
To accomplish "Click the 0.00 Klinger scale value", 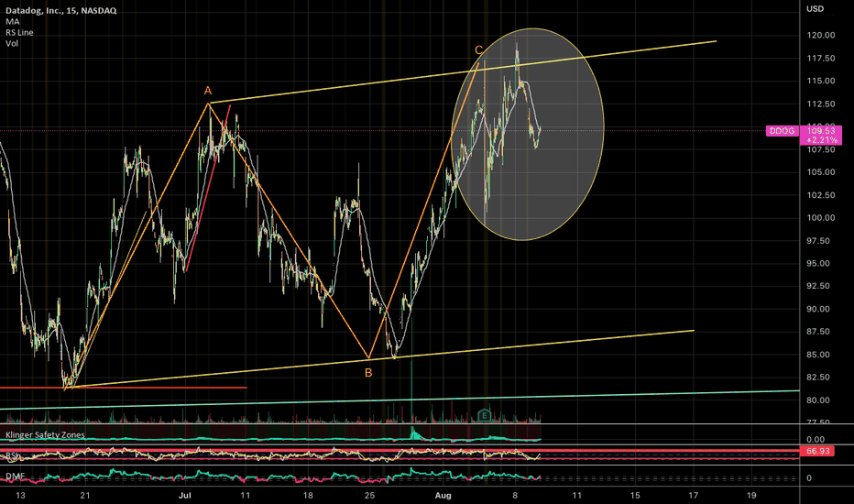I will 816,440.
